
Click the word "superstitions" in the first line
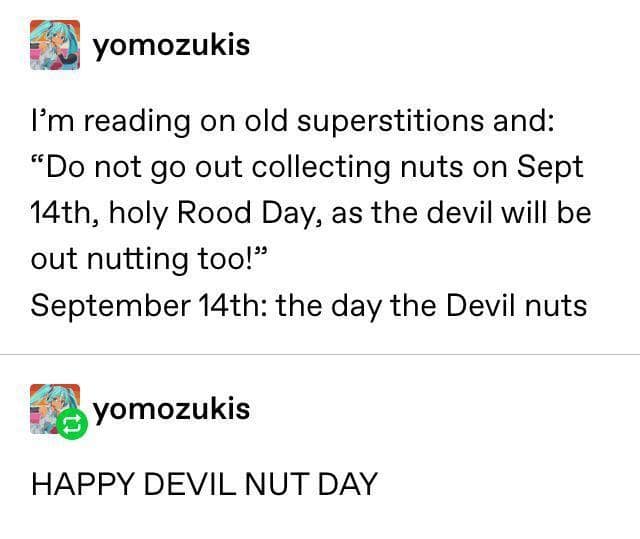coord(396,120)
